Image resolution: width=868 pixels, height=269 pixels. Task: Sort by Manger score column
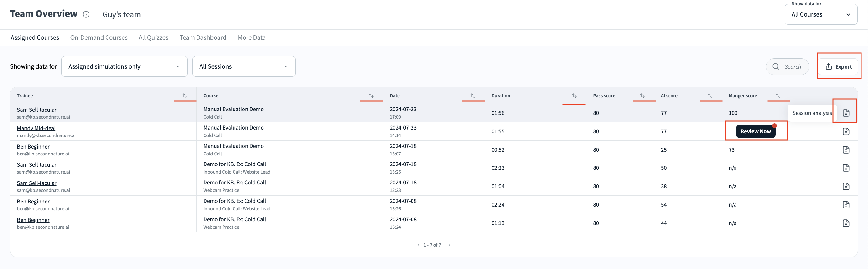(778, 96)
